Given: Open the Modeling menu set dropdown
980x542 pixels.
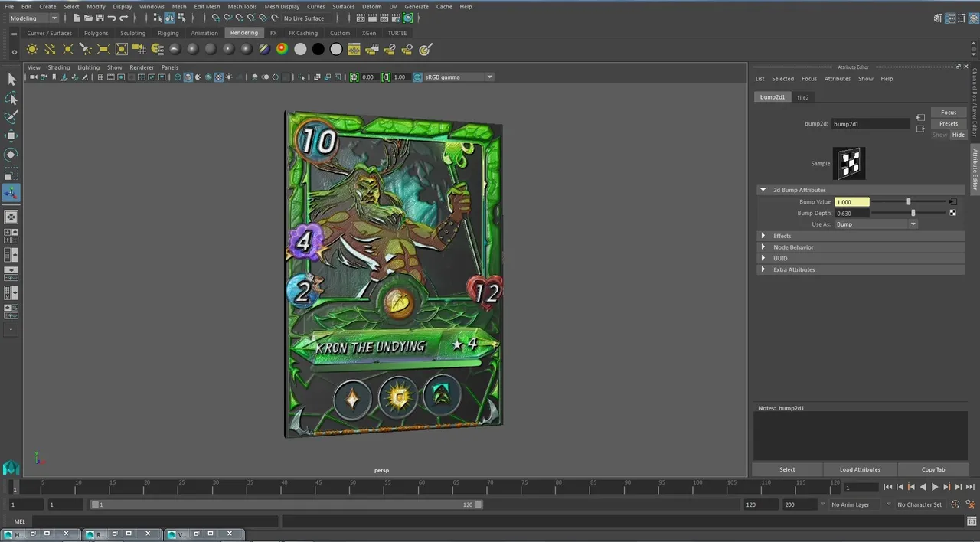Looking at the screenshot, I should click(x=33, y=18).
